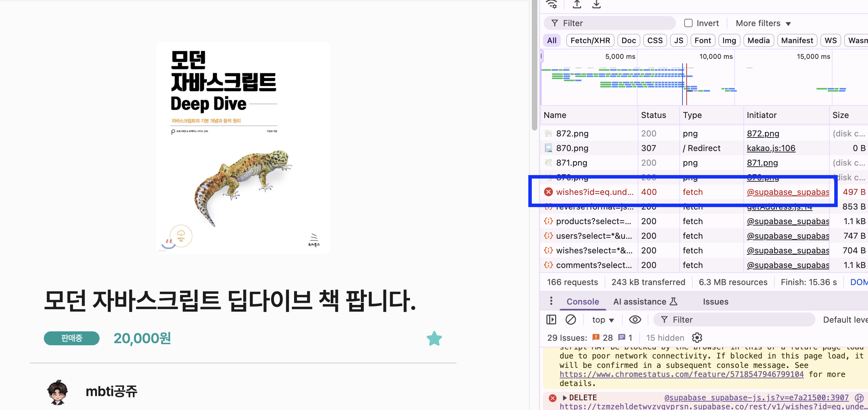This screenshot has height=410, width=868.
Task: Click the teal wishlist star icon
Action: (x=434, y=338)
